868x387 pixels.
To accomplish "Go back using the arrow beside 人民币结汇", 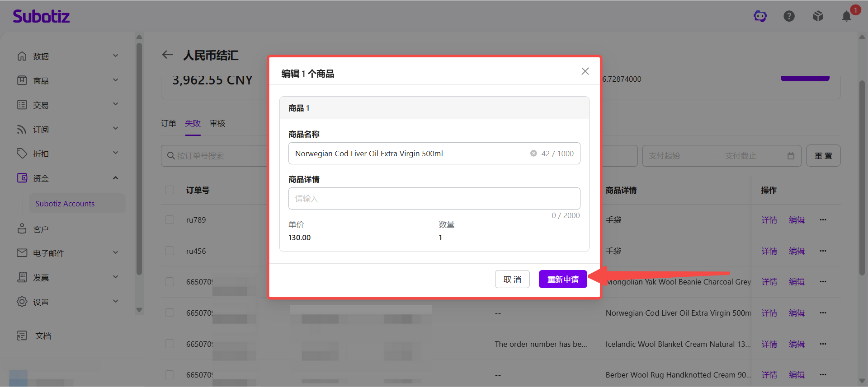I will (167, 55).
